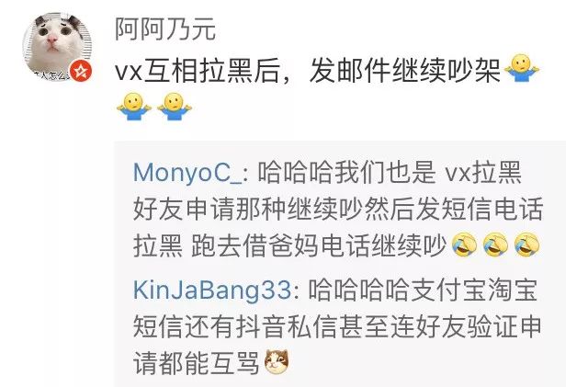Click the middle laughing-crying emoji
588x387 pixels.
[x=495, y=245]
